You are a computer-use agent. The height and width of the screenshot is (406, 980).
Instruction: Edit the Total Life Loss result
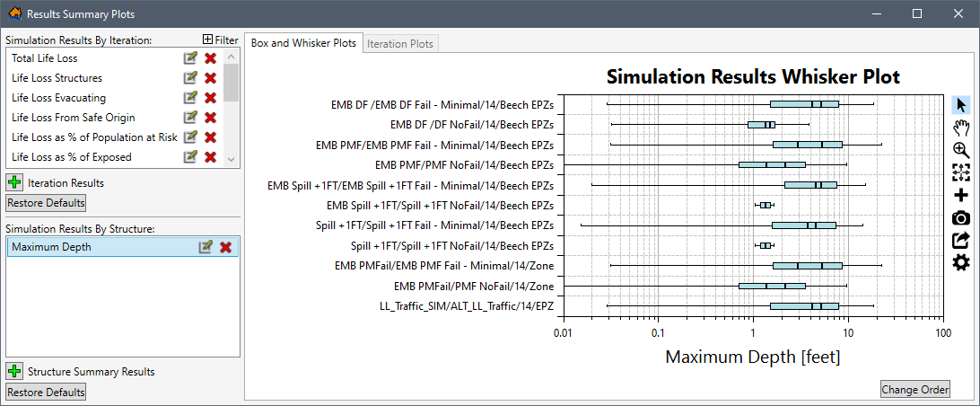pyautogui.click(x=190, y=58)
